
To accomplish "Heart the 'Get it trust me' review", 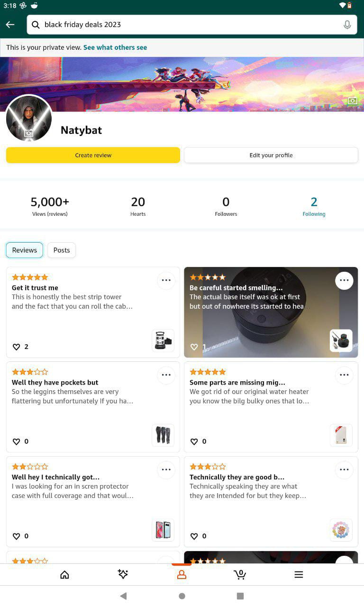I will [16, 347].
